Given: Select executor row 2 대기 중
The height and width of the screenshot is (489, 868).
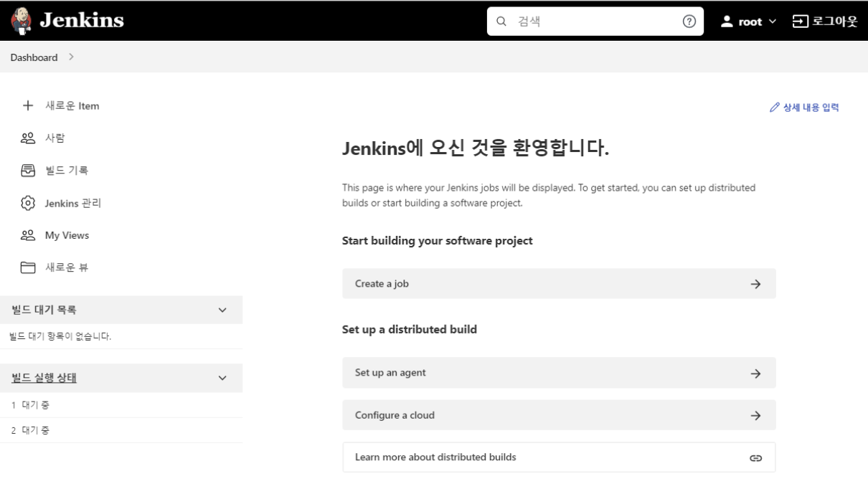Looking at the screenshot, I should click(121, 430).
